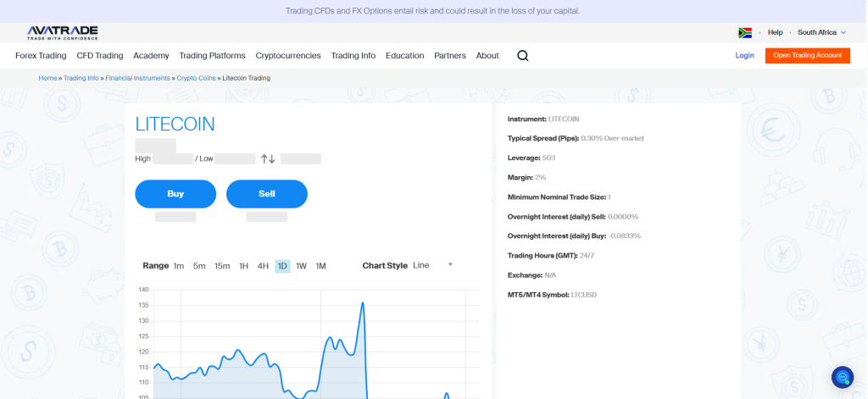Select the 1W chart range
The width and height of the screenshot is (868, 399).
[301, 266]
